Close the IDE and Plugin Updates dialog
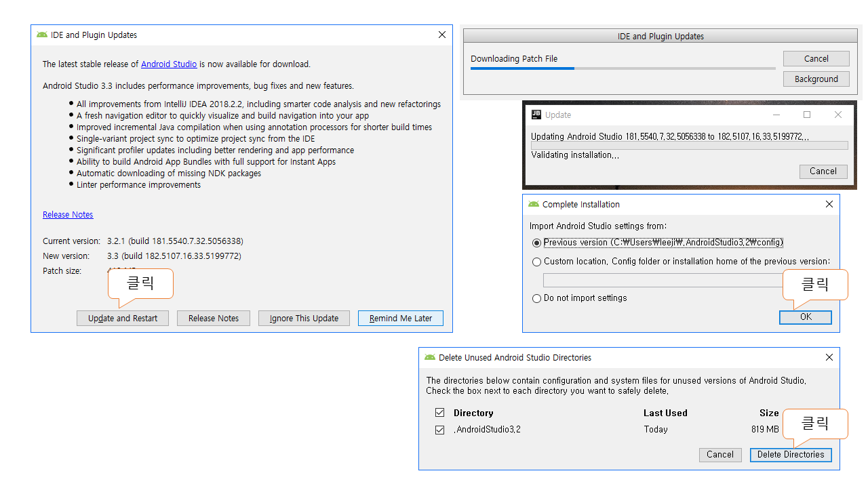This screenshot has height=488, width=868. tap(442, 35)
